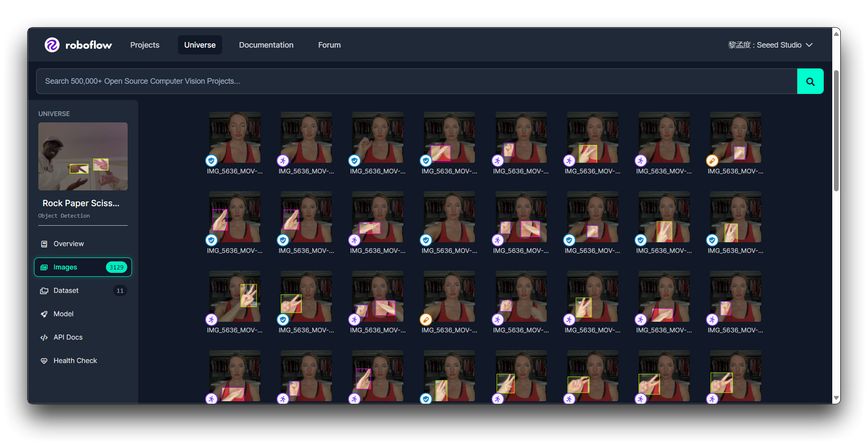Open the first-row third thumbnail with raised fist

(378, 137)
